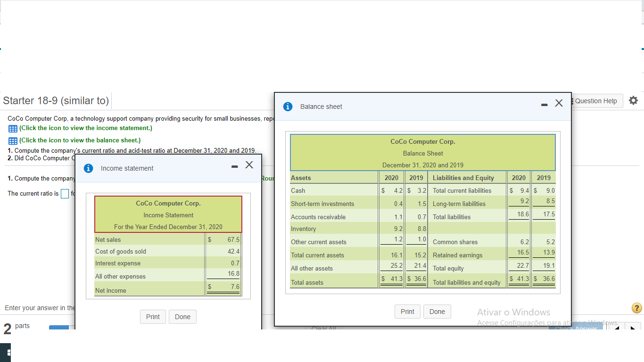644x362 pixels.
Task: Click the yellow help question mark icon
Action: point(636,308)
